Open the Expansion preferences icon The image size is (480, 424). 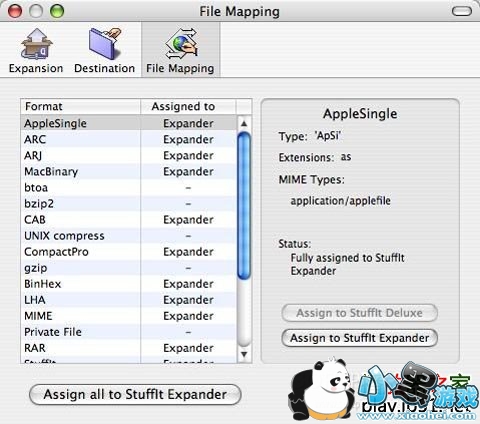pos(37,44)
